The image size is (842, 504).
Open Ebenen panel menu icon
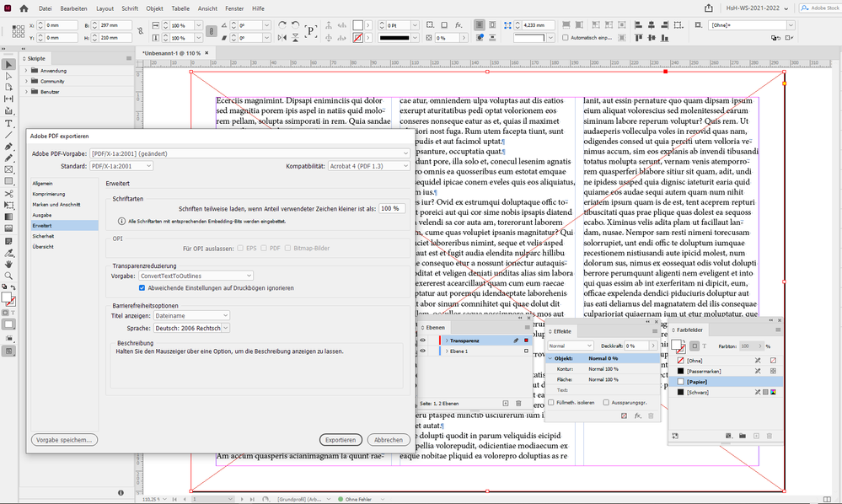pos(528,327)
